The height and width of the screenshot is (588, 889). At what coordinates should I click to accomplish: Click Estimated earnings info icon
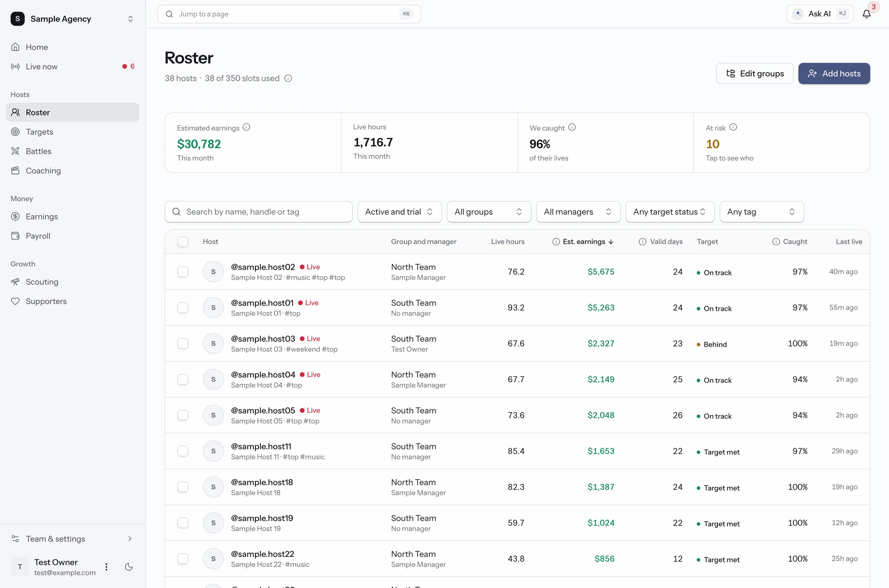[x=246, y=127]
